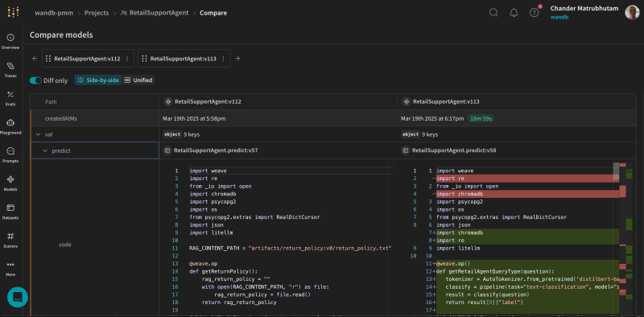Image resolution: width=644 pixels, height=317 pixels.
Task: Open the Prompts sidebar section
Action: tap(10, 155)
